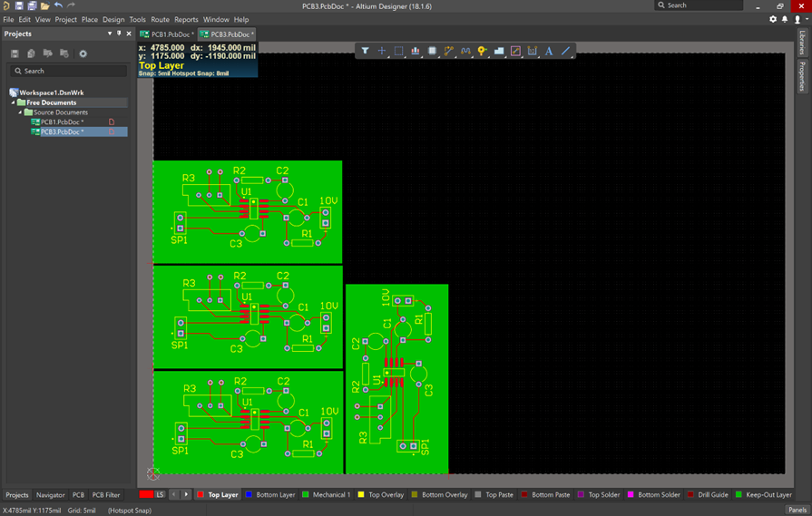Click the Panels button
The width and height of the screenshot is (812, 516).
click(797, 510)
